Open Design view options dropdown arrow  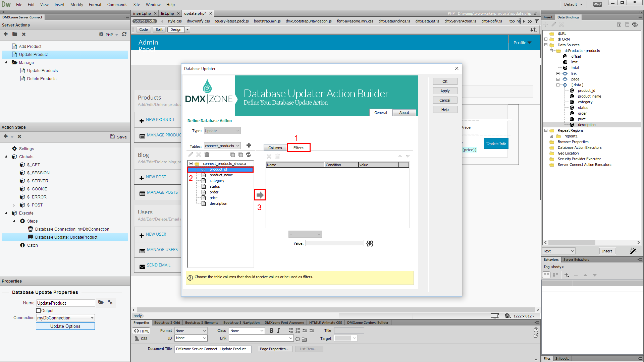(x=187, y=29)
